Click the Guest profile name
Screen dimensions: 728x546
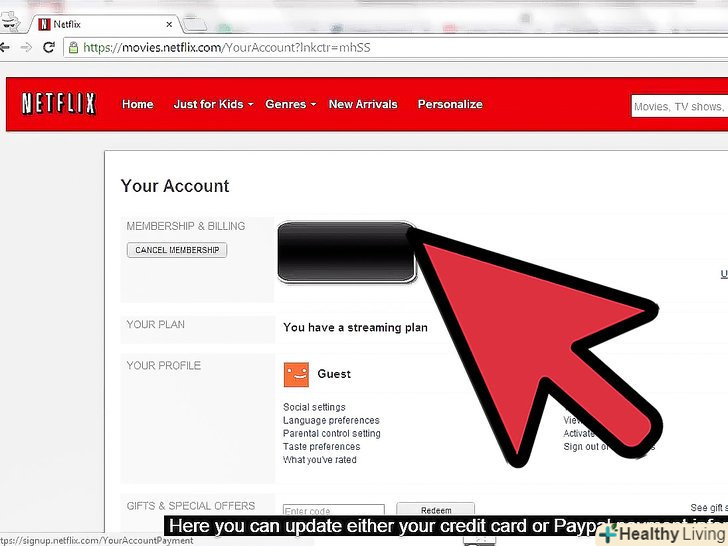pos(334,374)
